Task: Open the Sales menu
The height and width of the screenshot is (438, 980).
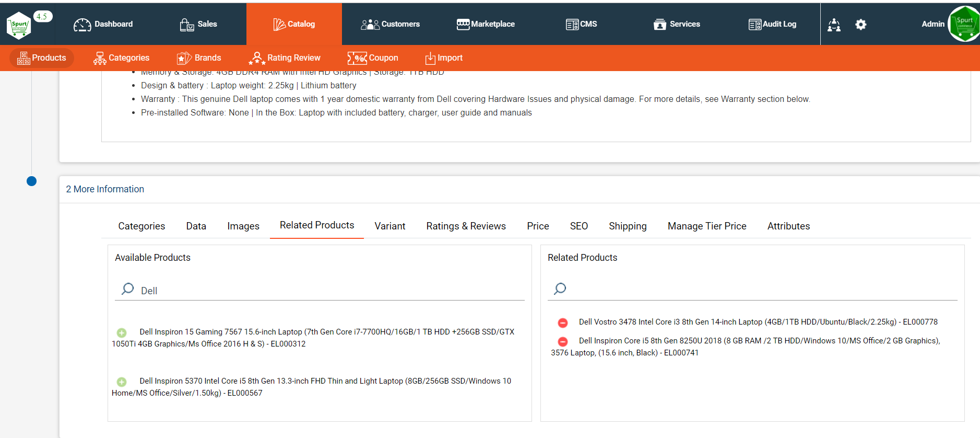Action: coord(198,24)
